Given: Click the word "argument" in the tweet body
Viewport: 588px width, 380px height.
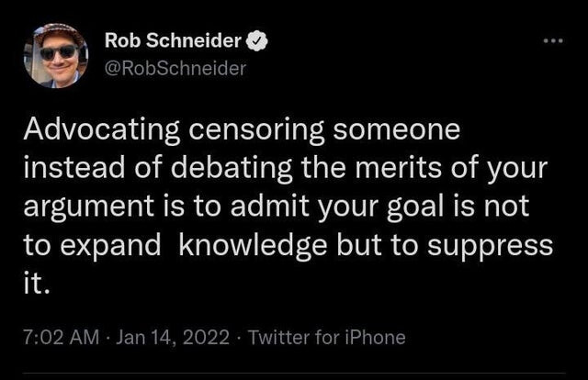Looking at the screenshot, I should coord(89,208).
